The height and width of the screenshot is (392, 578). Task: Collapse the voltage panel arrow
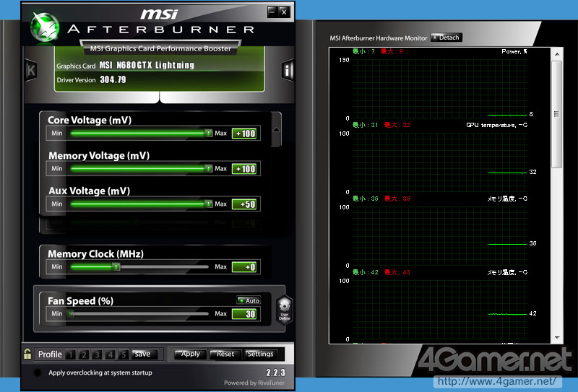[x=276, y=130]
